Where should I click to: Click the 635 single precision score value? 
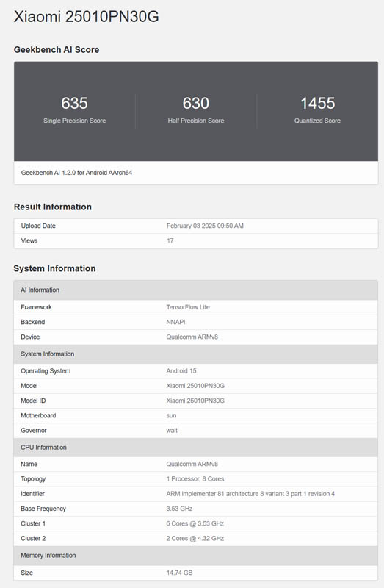click(x=75, y=103)
